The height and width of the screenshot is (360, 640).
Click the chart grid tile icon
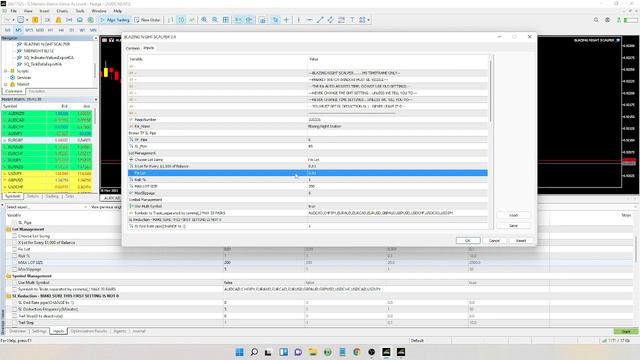pyautogui.click(x=226, y=20)
